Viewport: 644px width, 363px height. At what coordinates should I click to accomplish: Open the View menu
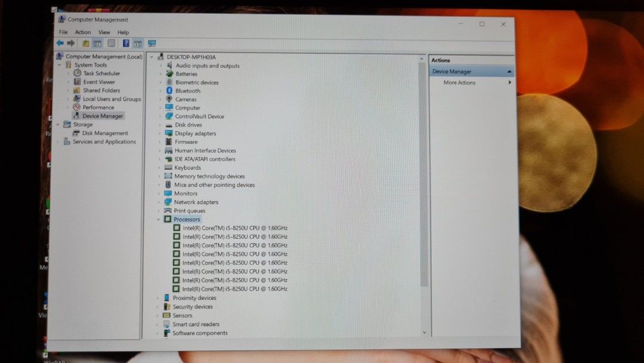point(104,32)
